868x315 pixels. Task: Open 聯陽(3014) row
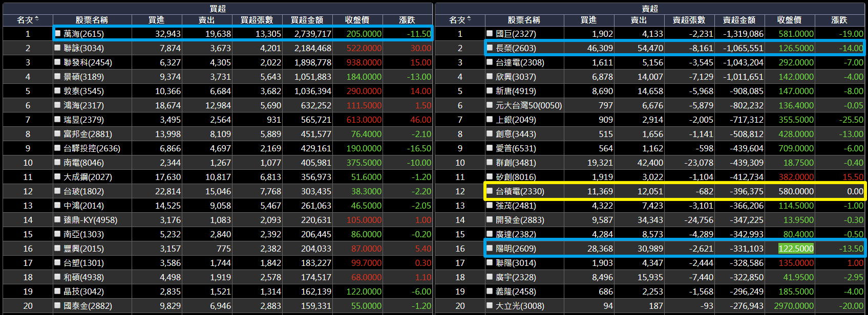[516, 263]
